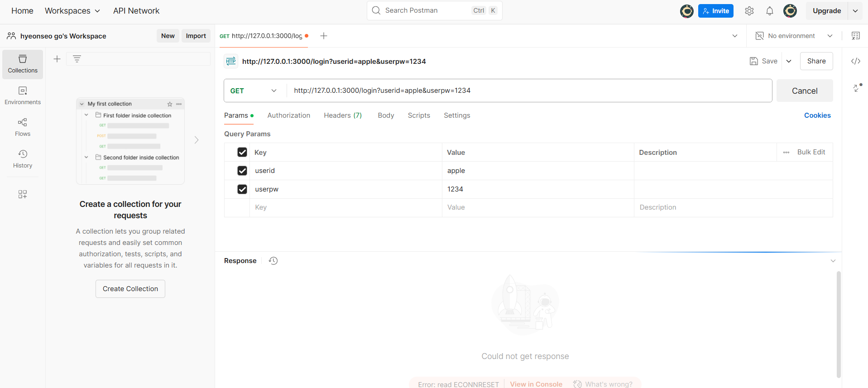Click the Save disk icon

[754, 61]
